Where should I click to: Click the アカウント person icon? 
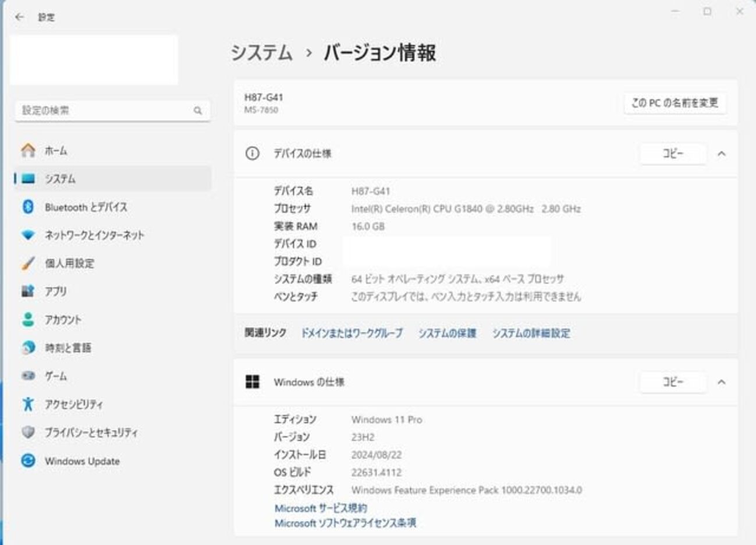(x=28, y=319)
